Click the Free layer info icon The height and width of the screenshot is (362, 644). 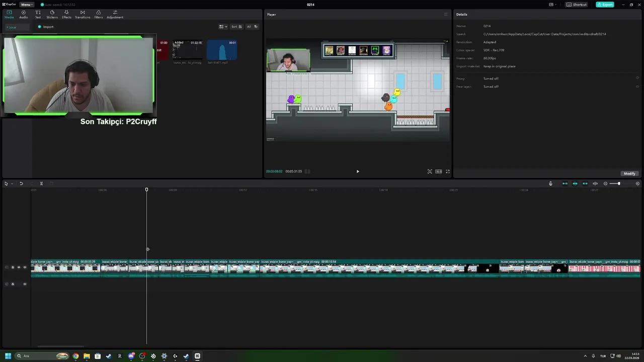637,86
